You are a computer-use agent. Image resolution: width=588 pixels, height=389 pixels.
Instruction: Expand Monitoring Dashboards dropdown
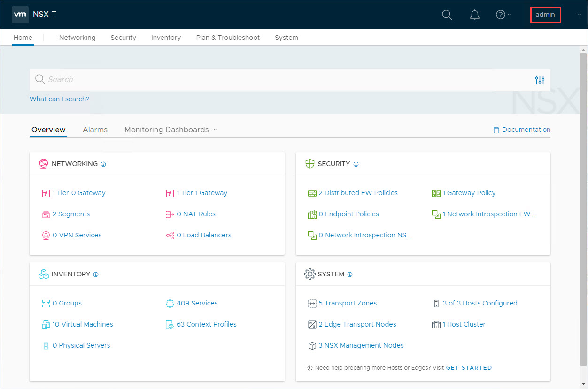(170, 130)
